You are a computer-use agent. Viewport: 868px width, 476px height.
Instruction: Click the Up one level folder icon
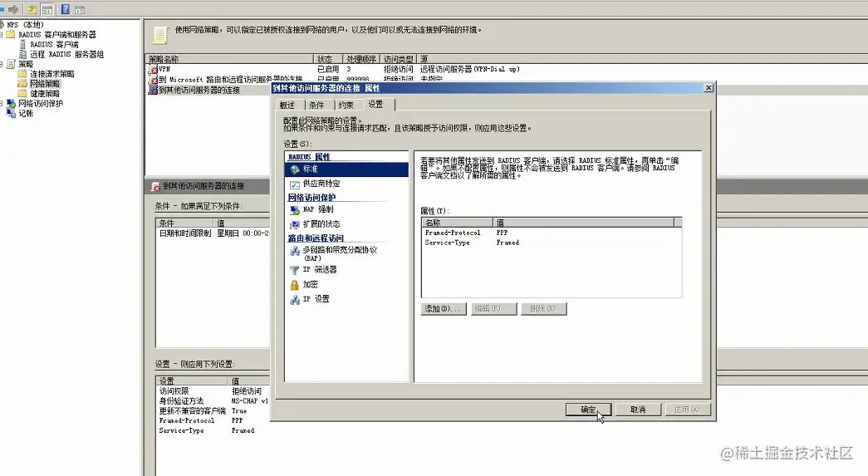coord(32,9)
